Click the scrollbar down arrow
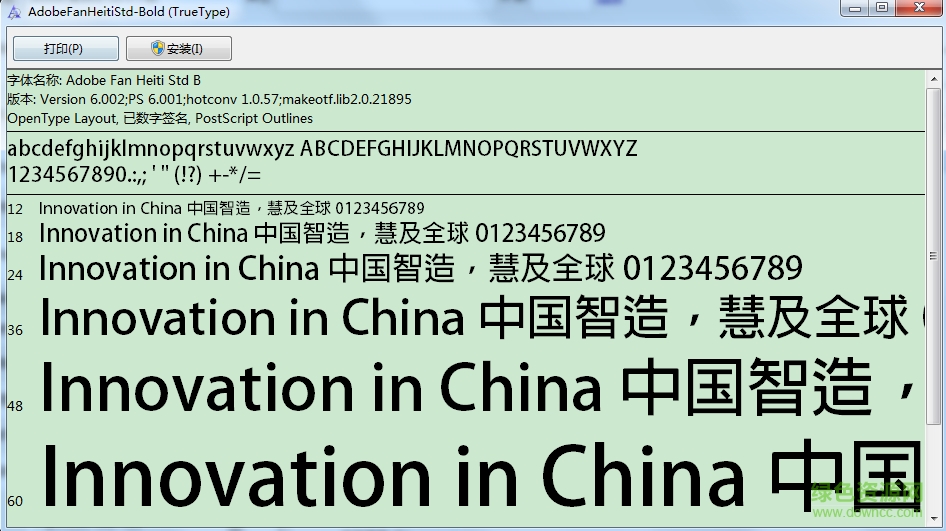The height and width of the screenshot is (531, 946). (933, 518)
